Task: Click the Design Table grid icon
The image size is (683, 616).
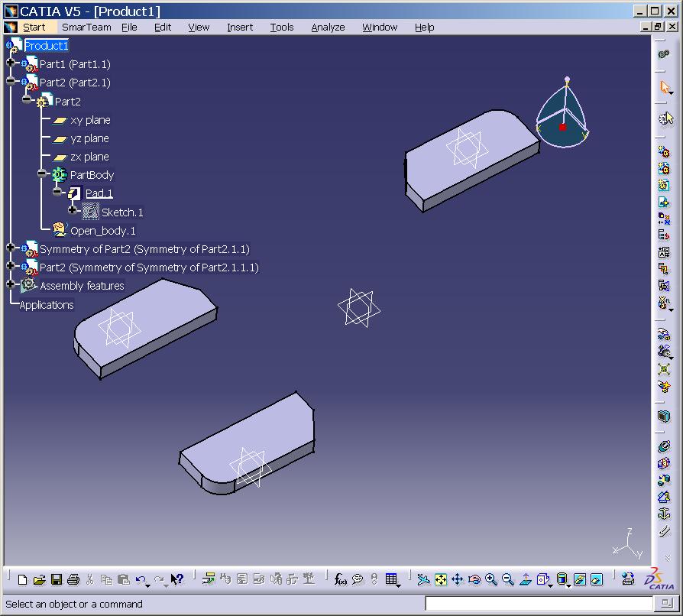Action: pos(391,579)
